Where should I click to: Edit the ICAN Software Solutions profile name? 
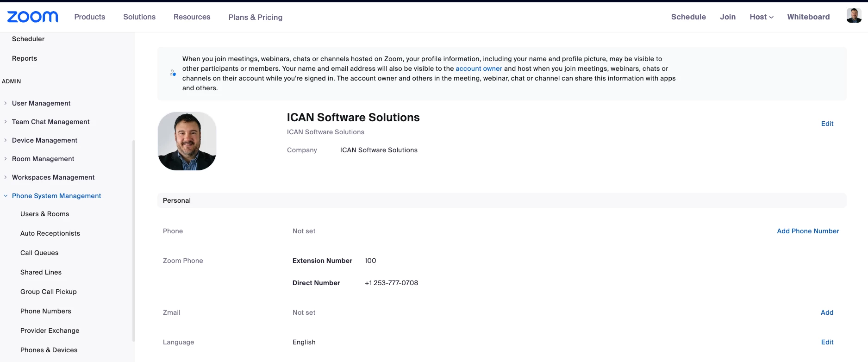[x=827, y=124]
